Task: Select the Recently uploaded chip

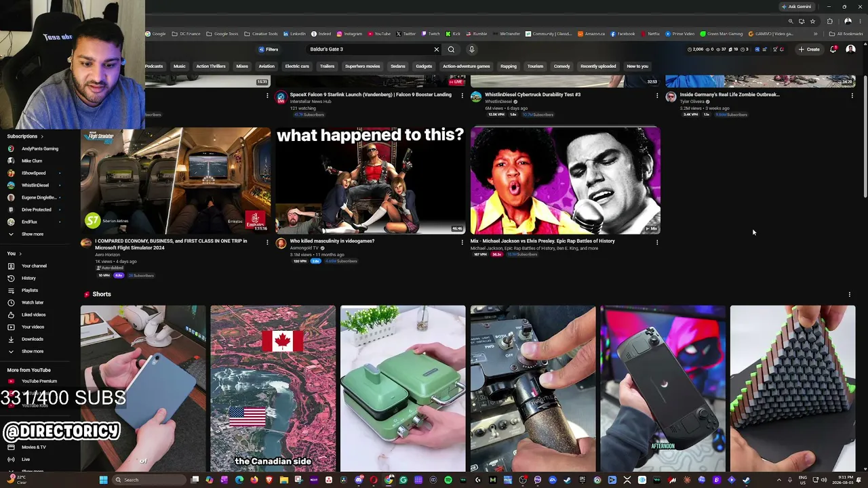Action: pos(598,66)
